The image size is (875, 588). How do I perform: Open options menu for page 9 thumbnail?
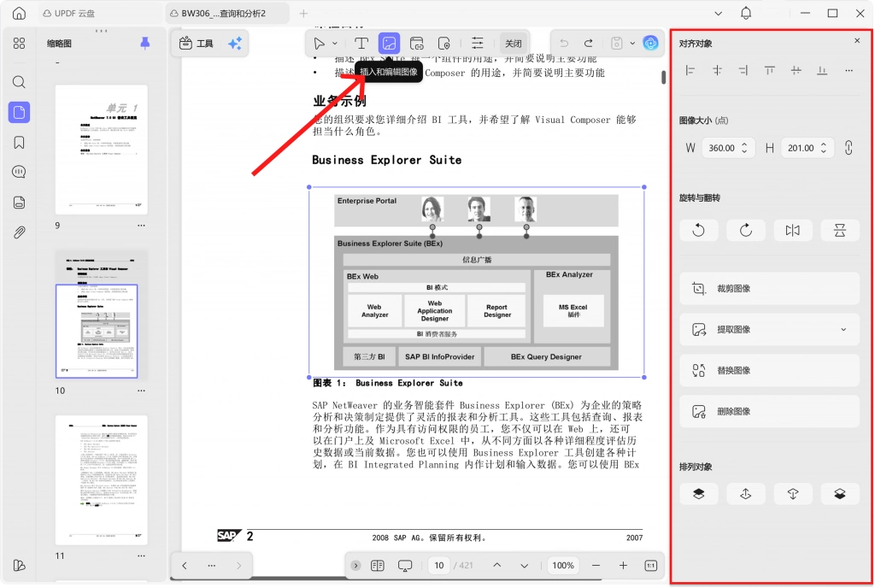pos(141,226)
